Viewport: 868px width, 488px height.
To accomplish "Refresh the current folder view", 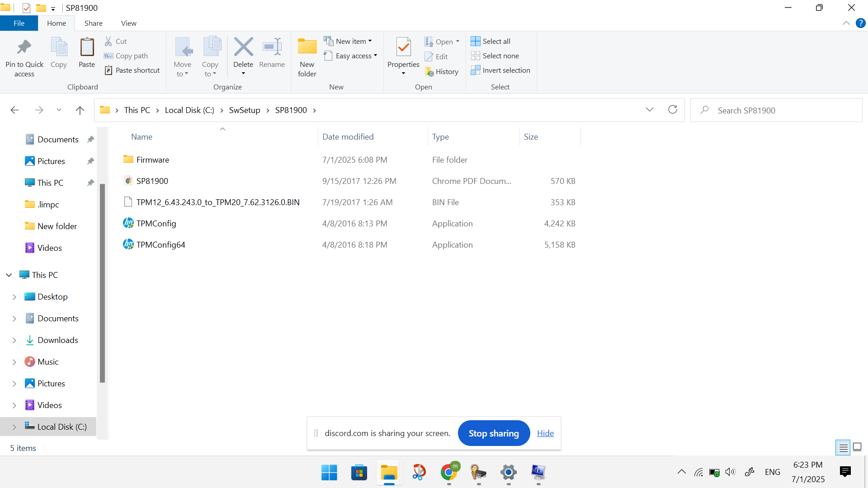I will (x=673, y=110).
